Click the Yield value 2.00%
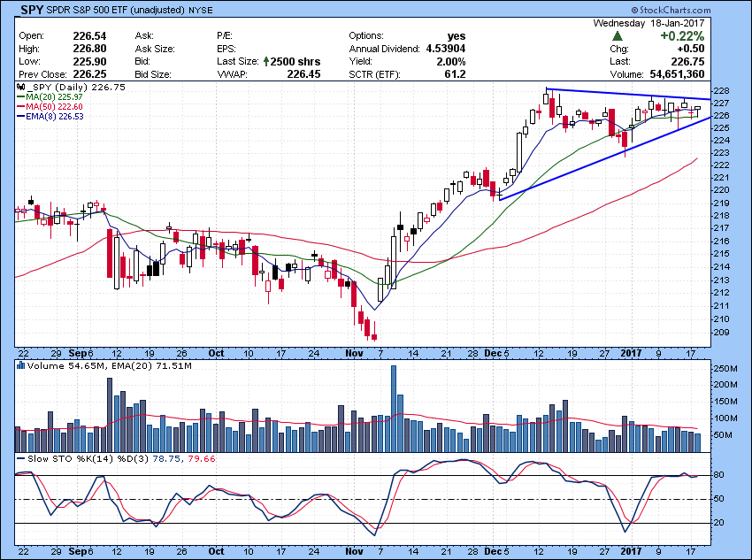Viewport: 752px width, 560px height. pyautogui.click(x=451, y=61)
